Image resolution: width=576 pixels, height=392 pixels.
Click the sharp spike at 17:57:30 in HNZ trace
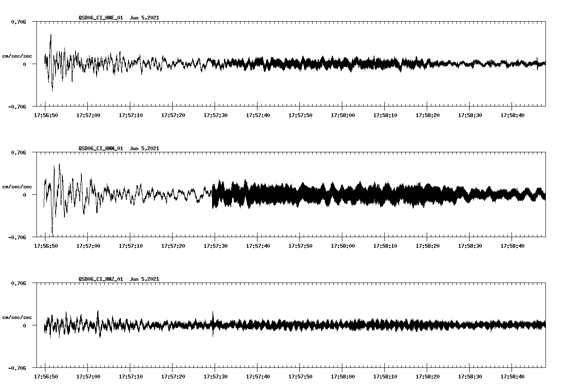213,314
